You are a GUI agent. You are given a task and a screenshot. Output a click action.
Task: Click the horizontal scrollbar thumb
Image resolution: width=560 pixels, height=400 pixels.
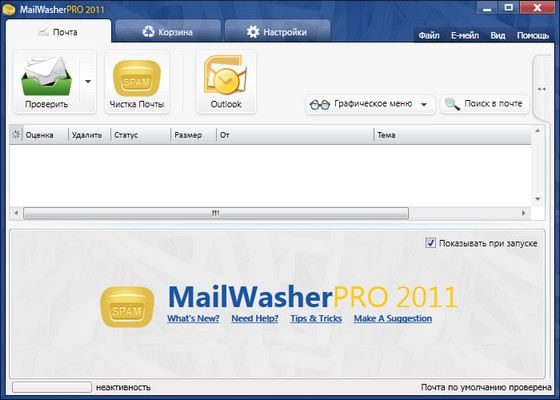point(216,213)
